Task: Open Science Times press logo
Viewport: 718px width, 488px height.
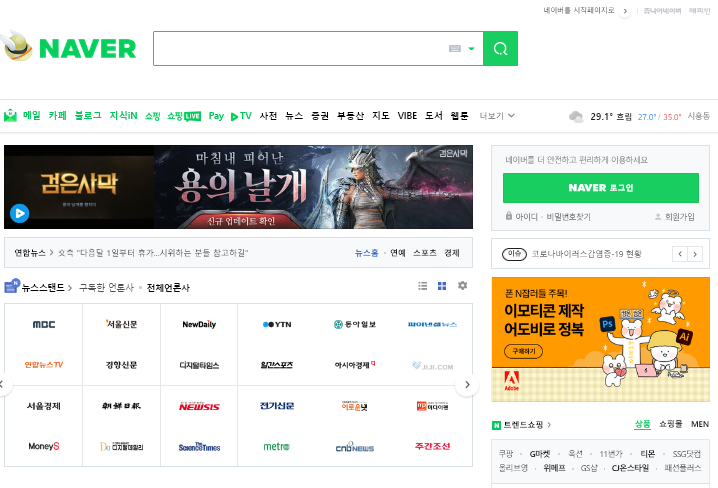Action: (x=199, y=447)
